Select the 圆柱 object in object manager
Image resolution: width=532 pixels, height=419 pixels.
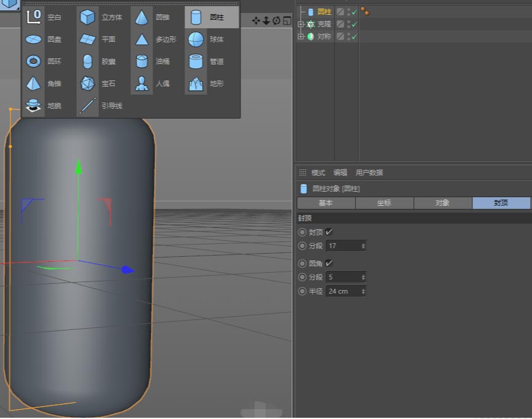pos(325,12)
